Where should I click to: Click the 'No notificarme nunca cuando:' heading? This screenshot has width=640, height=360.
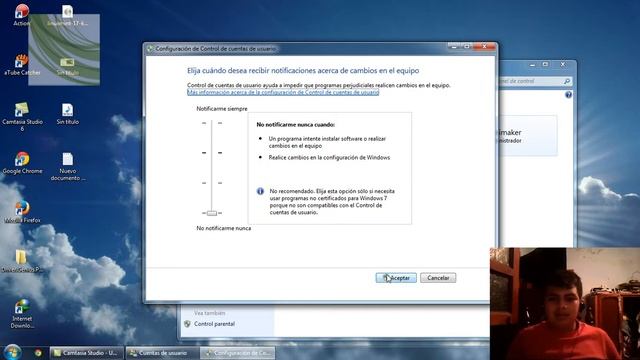[x=296, y=124]
